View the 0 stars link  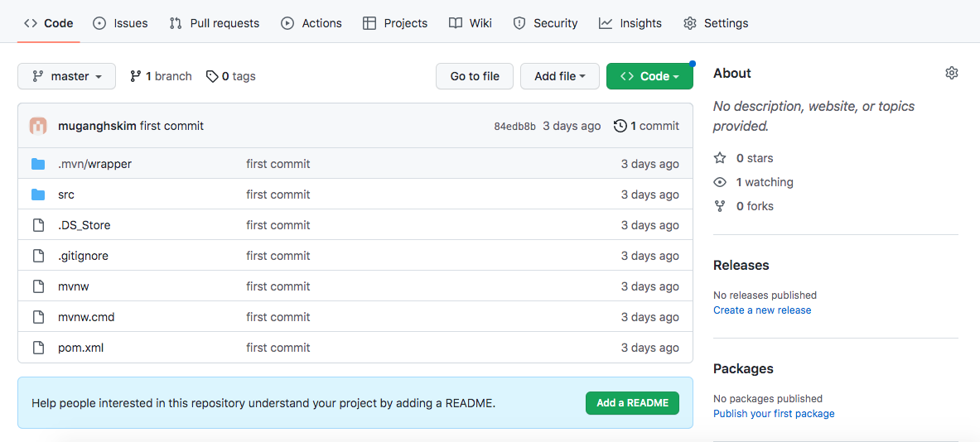(755, 158)
